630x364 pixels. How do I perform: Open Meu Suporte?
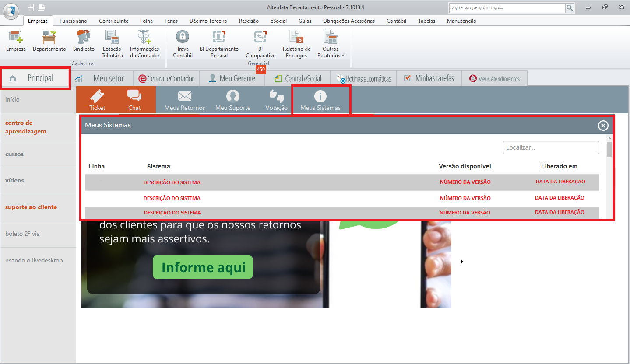tap(233, 100)
